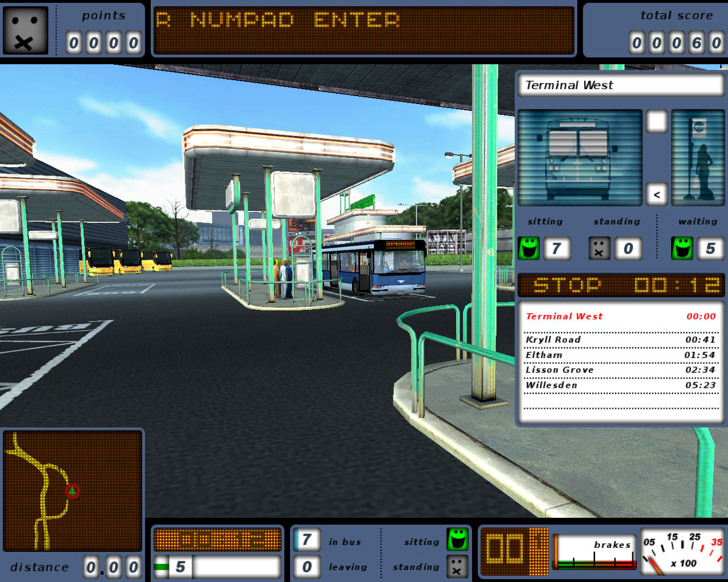The width and height of the screenshot is (728, 582).
Task: Click the route minimap display
Action: 72,491
